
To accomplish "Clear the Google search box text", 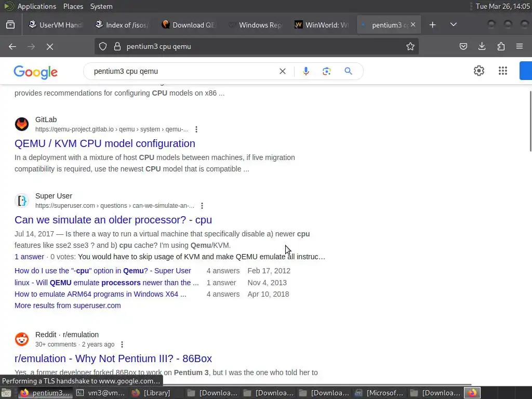I will click(x=282, y=71).
